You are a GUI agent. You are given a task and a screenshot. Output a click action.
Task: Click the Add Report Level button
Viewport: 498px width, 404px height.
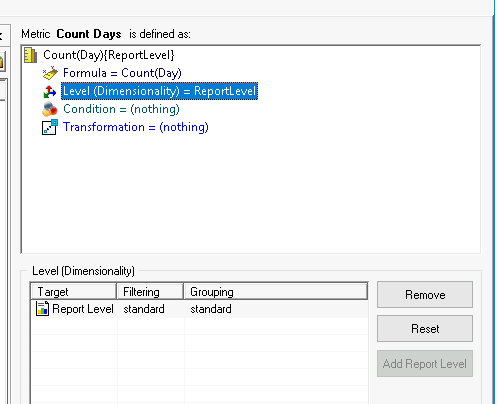425,364
